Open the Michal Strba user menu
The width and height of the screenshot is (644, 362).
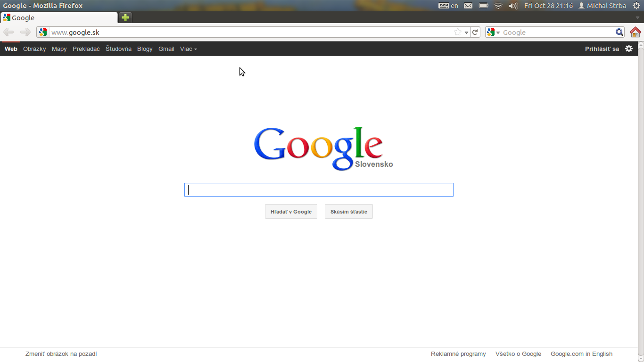602,6
